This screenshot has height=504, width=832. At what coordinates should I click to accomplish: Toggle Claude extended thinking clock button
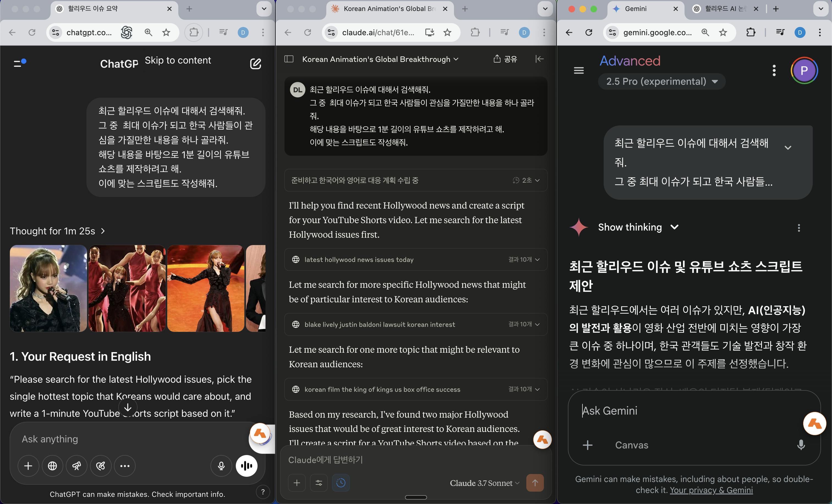point(341,483)
